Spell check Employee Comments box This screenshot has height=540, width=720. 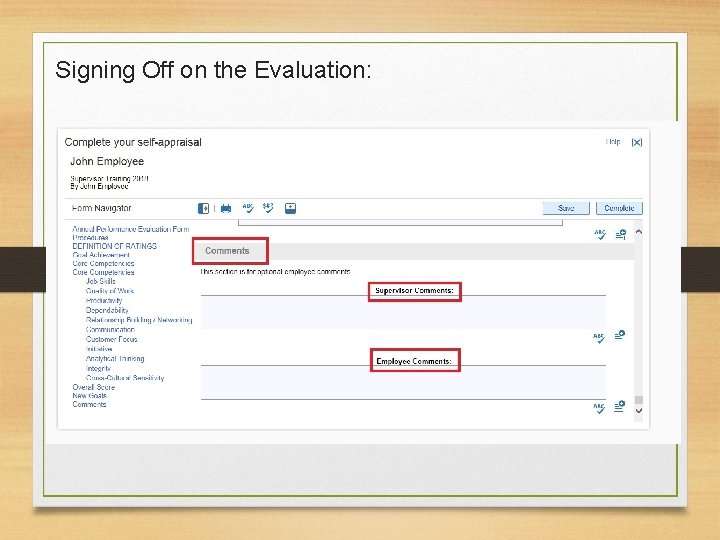599,408
